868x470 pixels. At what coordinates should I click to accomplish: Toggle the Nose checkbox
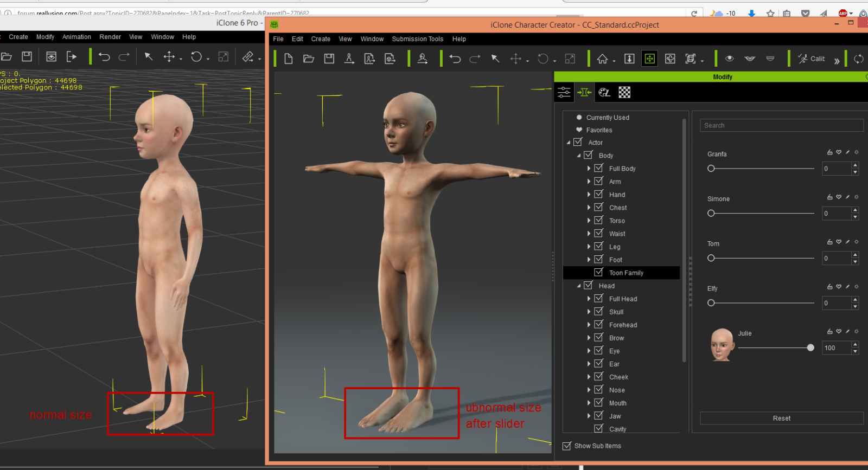[x=599, y=389]
